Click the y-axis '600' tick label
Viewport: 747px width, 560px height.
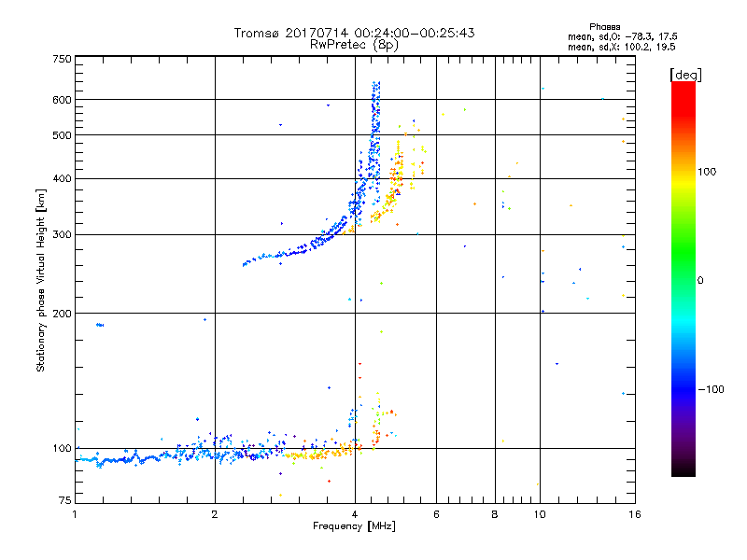point(62,100)
